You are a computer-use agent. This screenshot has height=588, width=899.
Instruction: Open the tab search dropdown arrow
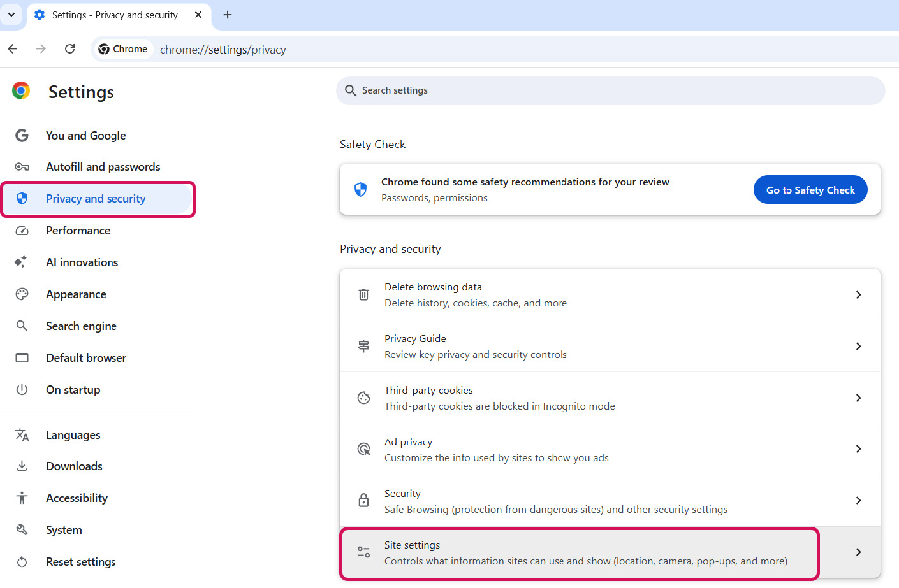coord(11,15)
